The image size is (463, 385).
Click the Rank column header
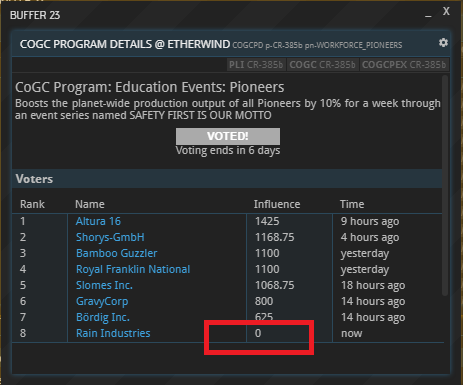pyautogui.click(x=32, y=204)
